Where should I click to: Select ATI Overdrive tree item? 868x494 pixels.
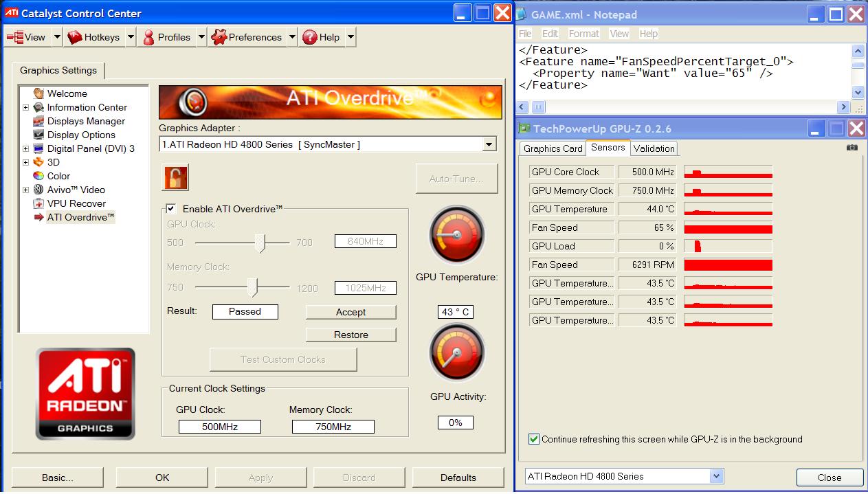tap(80, 217)
